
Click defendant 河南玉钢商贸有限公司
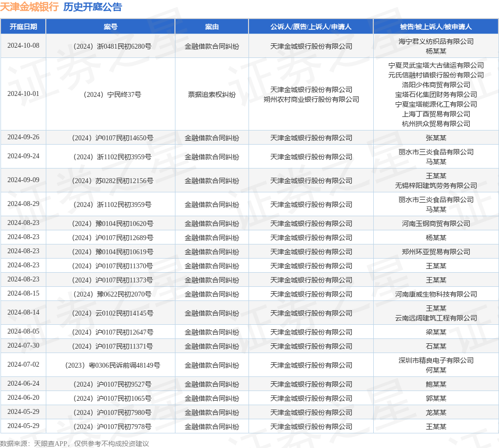coord(436,224)
